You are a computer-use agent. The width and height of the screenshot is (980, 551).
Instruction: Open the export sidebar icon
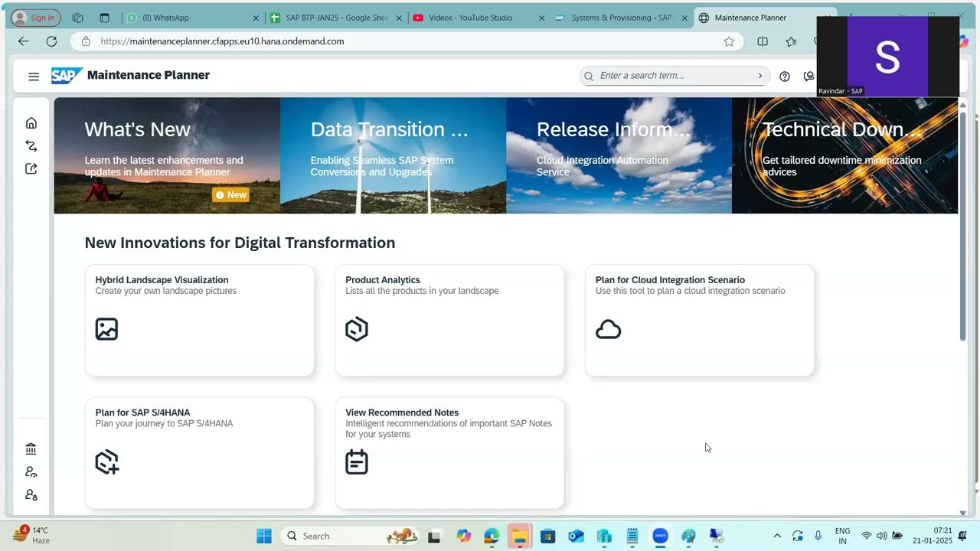click(31, 169)
